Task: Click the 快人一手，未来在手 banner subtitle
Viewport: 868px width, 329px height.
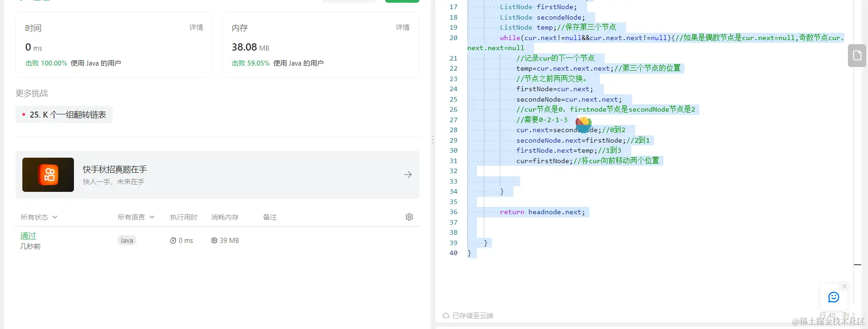Action: point(113,182)
